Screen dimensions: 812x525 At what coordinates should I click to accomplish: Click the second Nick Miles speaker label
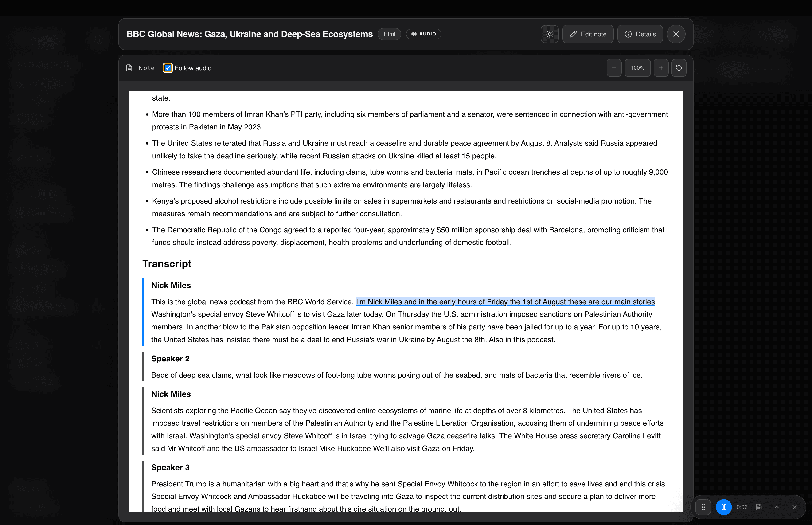pyautogui.click(x=171, y=394)
